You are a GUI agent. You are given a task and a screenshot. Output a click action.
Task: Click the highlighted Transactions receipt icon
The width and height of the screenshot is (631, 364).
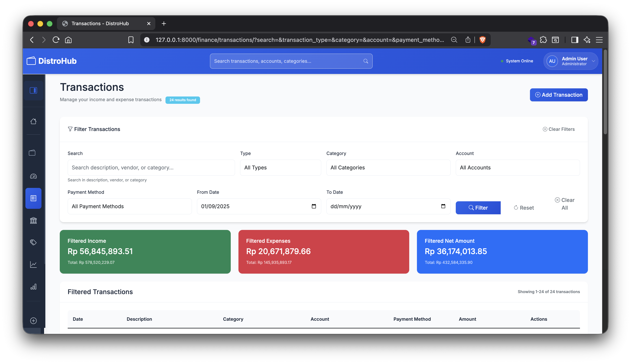(x=33, y=198)
